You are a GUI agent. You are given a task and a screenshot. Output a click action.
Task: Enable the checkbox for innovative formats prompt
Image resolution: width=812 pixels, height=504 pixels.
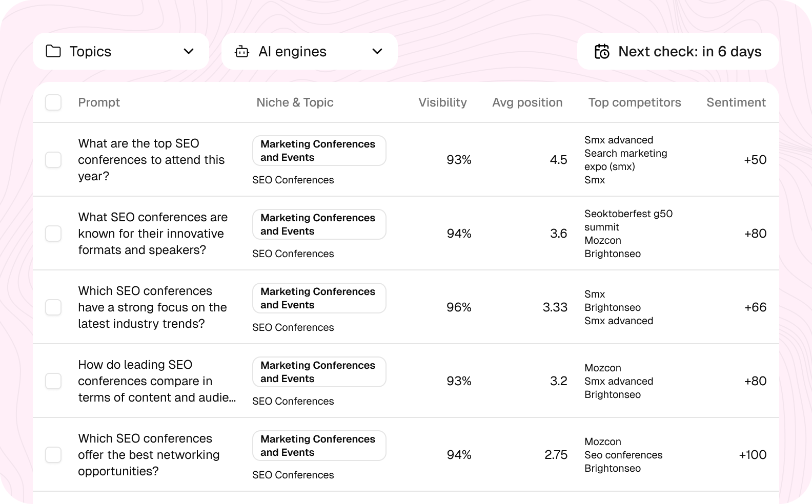click(53, 233)
